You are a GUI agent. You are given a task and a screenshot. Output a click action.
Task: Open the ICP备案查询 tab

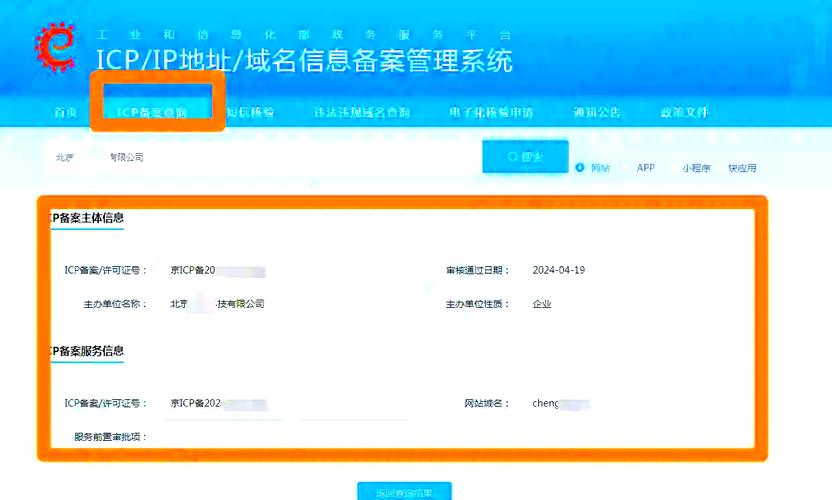(x=152, y=113)
